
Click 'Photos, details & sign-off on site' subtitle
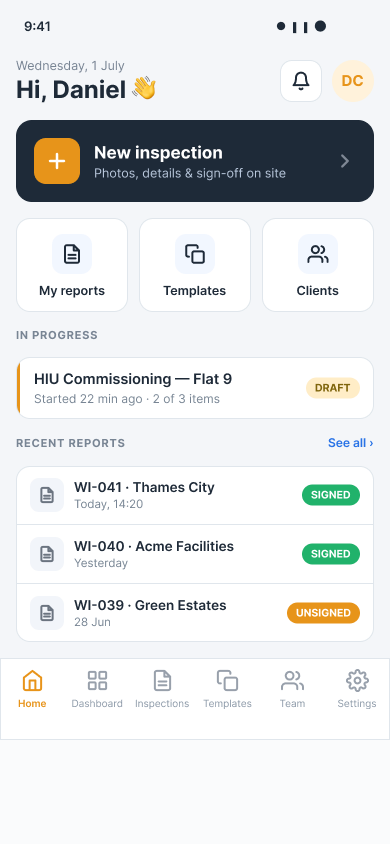(190, 173)
